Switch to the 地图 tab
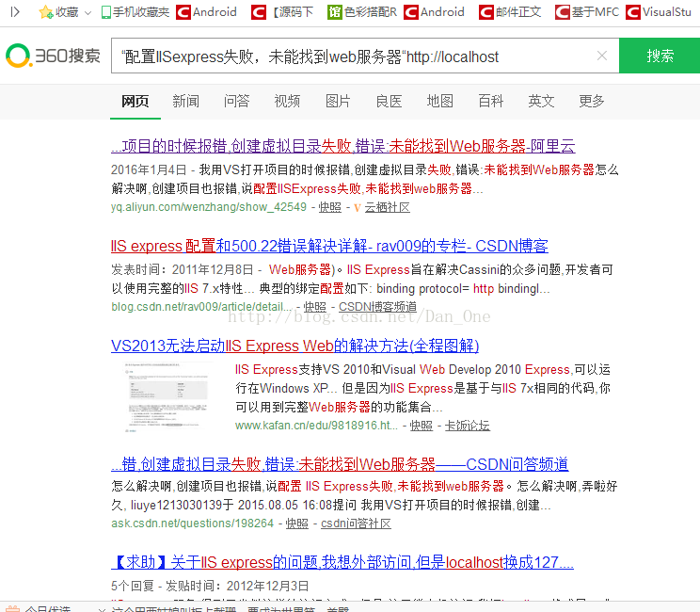This screenshot has width=700, height=612. coord(439,102)
